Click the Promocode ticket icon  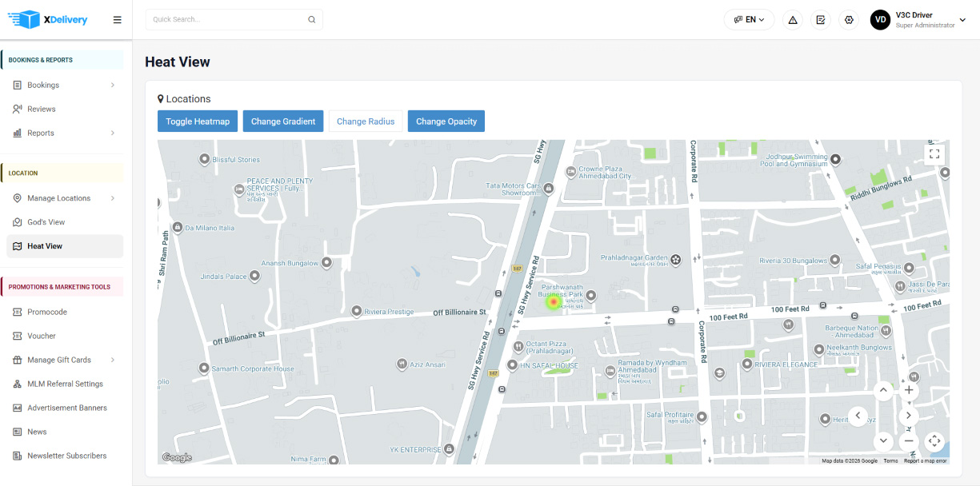tap(18, 312)
